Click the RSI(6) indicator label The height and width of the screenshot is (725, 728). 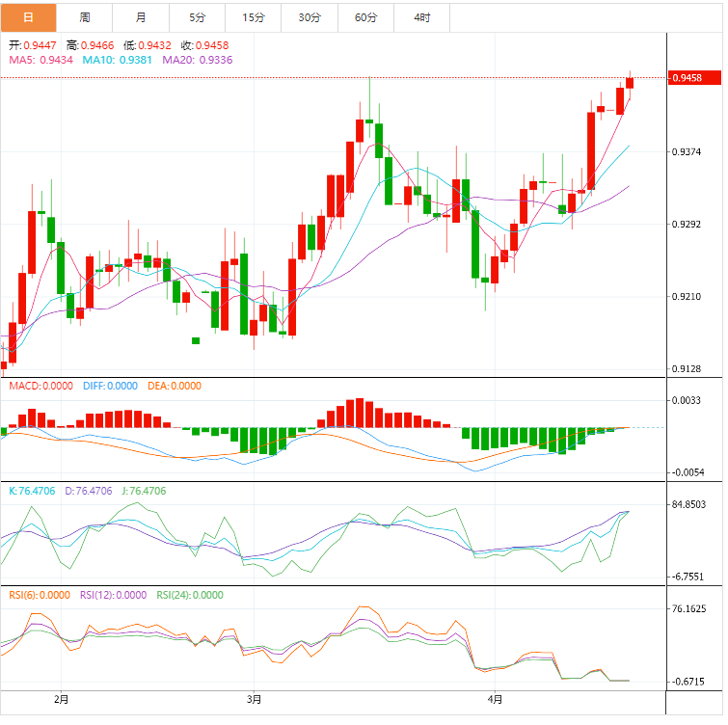(40, 595)
